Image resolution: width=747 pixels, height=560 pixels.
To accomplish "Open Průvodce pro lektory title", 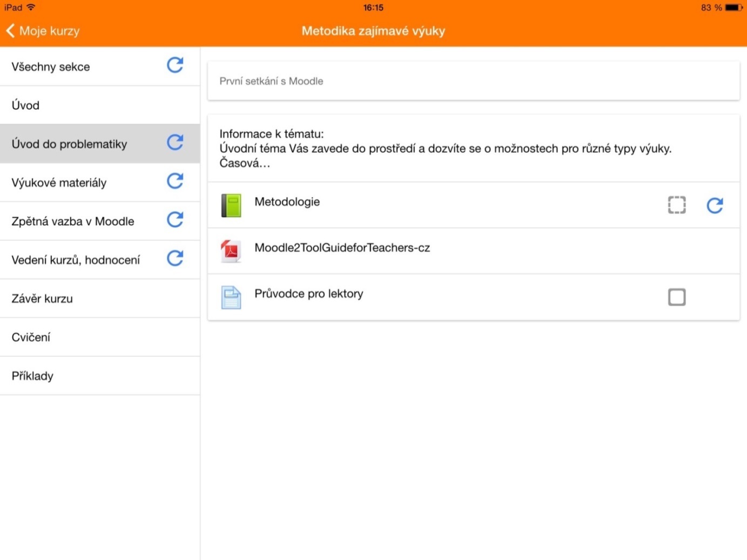I will point(308,293).
